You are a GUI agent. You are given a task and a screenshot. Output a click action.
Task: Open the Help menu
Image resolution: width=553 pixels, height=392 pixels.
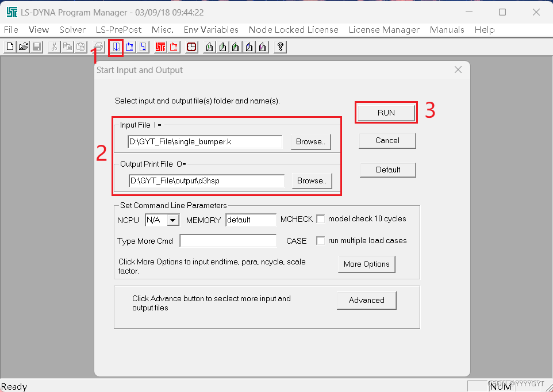[x=485, y=30]
